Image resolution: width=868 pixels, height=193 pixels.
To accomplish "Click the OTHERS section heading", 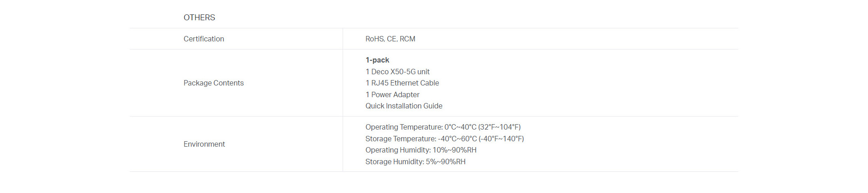I will 199,18.
